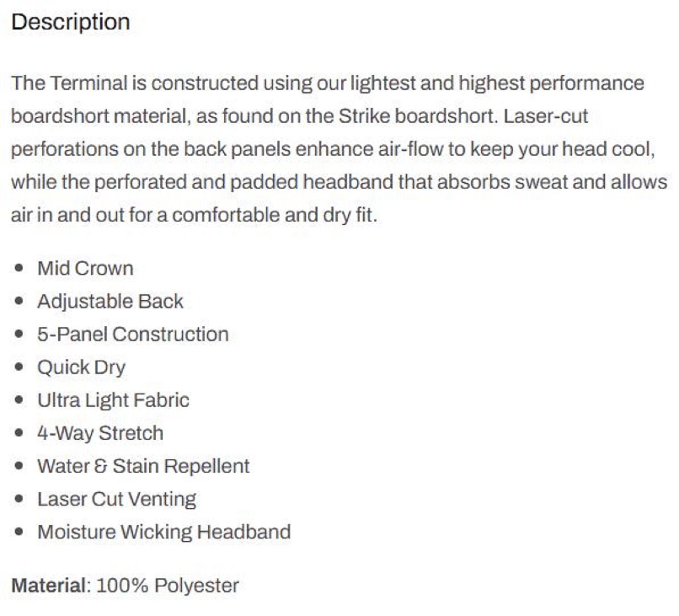Click the Description heading

point(71,22)
